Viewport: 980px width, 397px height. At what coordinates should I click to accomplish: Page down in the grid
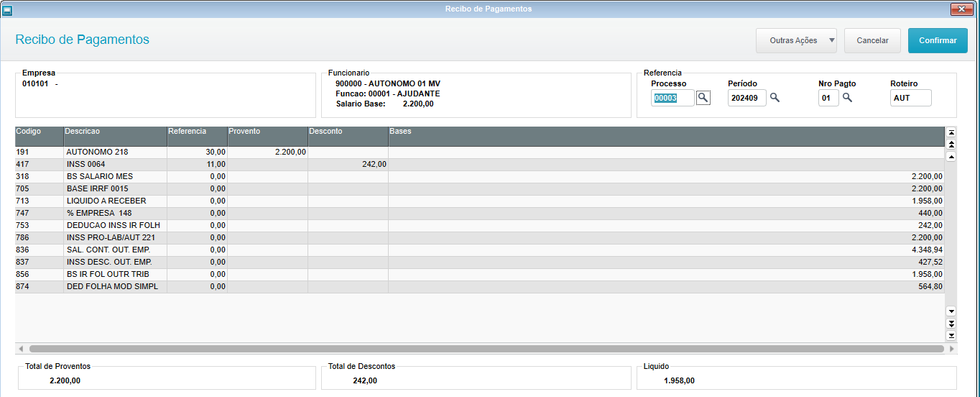click(x=951, y=323)
